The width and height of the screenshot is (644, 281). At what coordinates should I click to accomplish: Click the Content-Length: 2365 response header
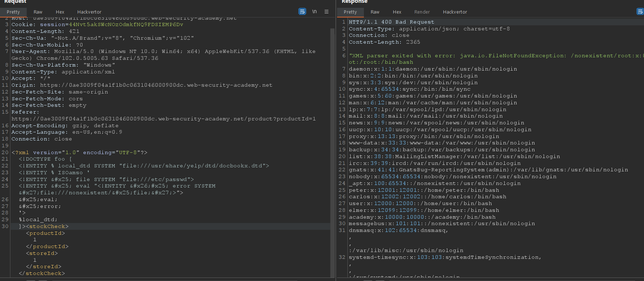pyautogui.click(x=384, y=42)
